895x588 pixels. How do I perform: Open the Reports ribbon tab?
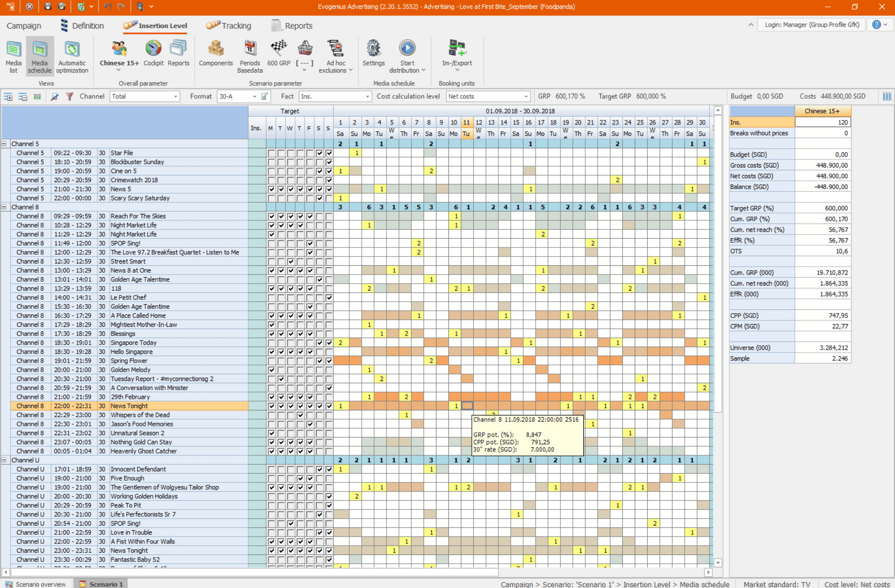click(292, 26)
